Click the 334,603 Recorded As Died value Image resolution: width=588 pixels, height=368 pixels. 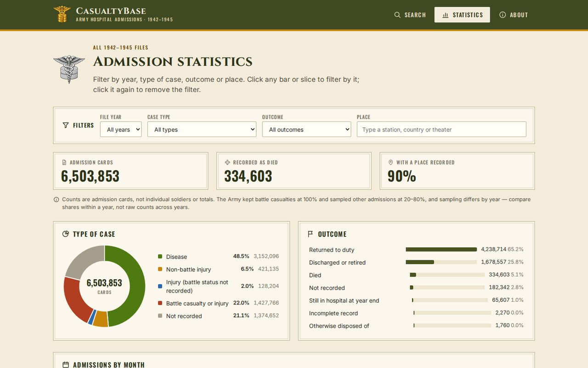coord(248,176)
